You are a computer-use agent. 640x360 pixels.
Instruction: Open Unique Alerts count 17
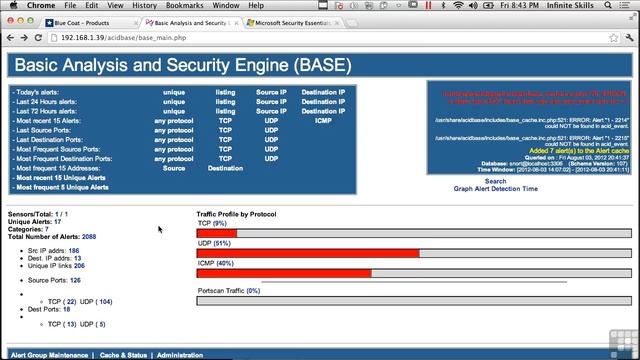tap(58, 222)
